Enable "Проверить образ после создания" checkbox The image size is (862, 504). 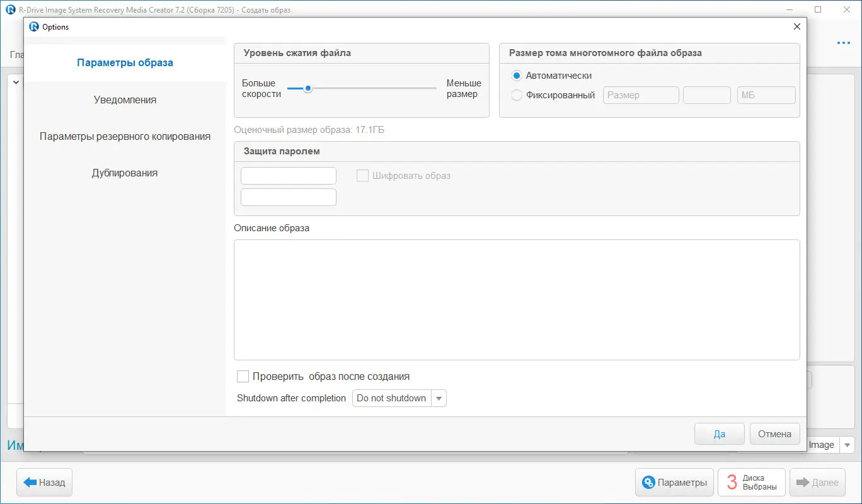pyautogui.click(x=243, y=376)
